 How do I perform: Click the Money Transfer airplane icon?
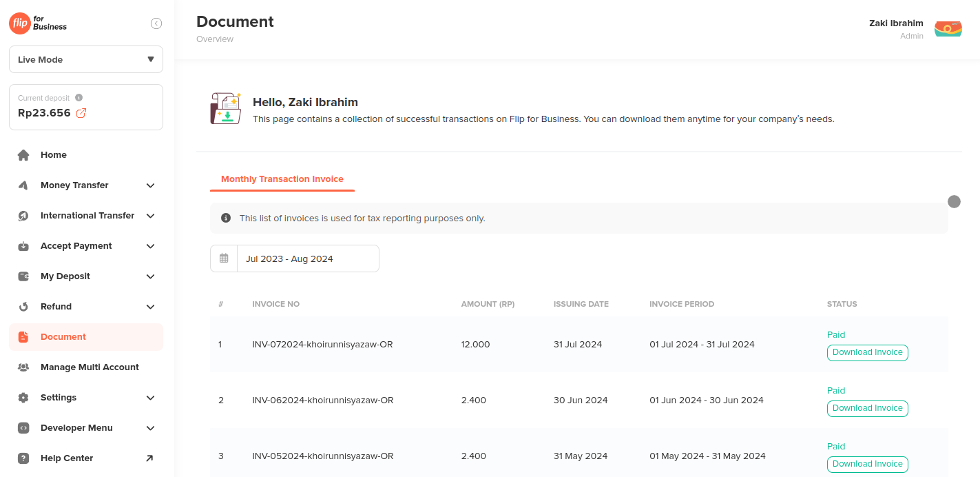[23, 185]
